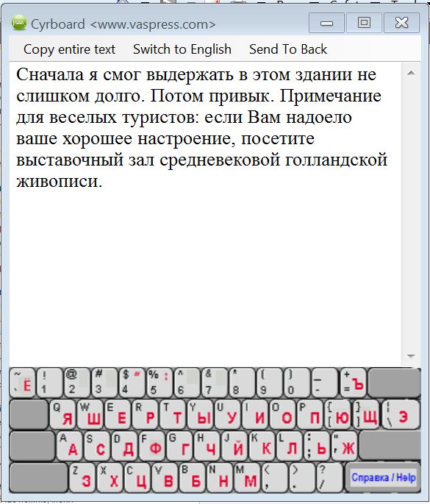The height and width of the screenshot is (504, 430).
Task: Click the blank gray Caps Lock key at left
Action: point(32,445)
